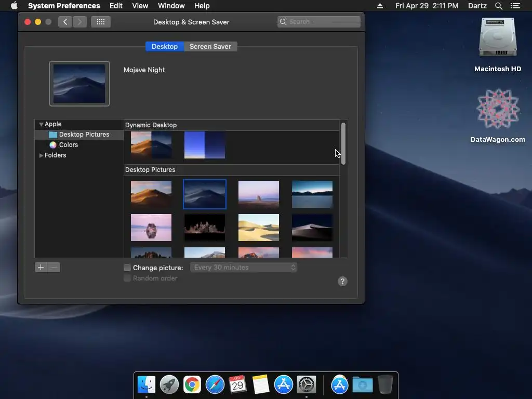Viewport: 532px width, 399px height.
Task: Choose the Solar Gradients dynamic thumbnail
Action: (x=205, y=145)
